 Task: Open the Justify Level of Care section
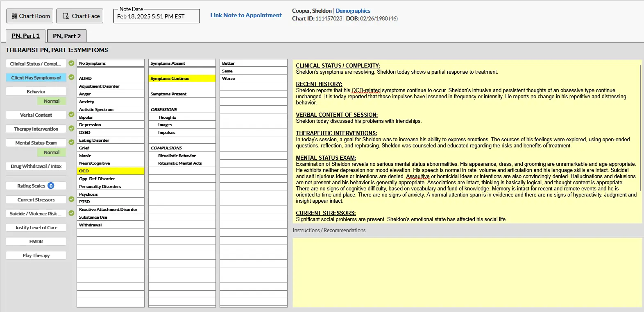coord(36,228)
